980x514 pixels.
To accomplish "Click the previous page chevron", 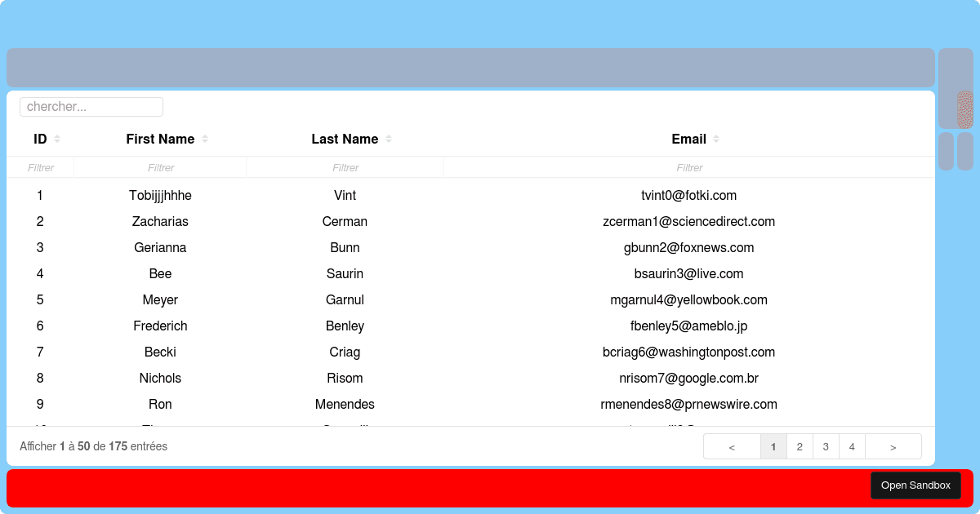I will (x=731, y=446).
